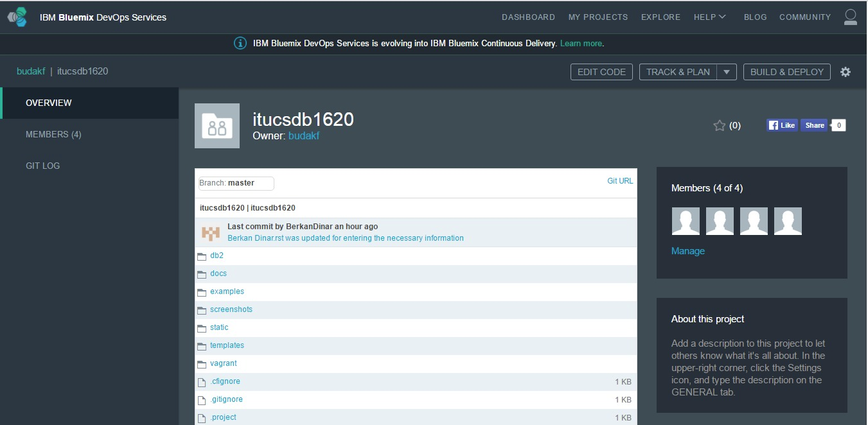Click the db2 folder icon

click(202, 256)
